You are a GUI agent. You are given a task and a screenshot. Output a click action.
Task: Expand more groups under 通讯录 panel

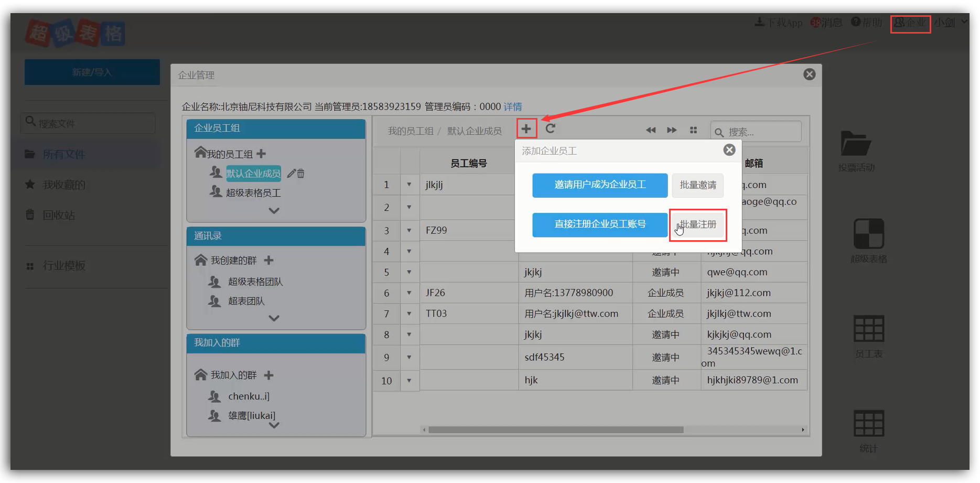tap(274, 318)
